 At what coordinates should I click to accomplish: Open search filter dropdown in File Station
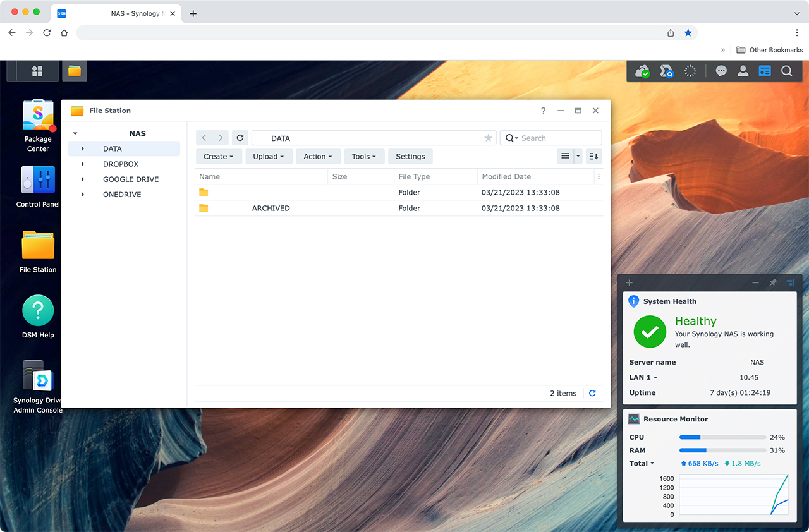[x=512, y=138]
